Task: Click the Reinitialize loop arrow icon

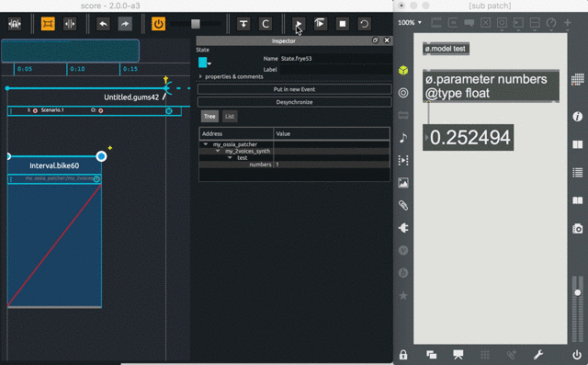Action: coord(364,24)
